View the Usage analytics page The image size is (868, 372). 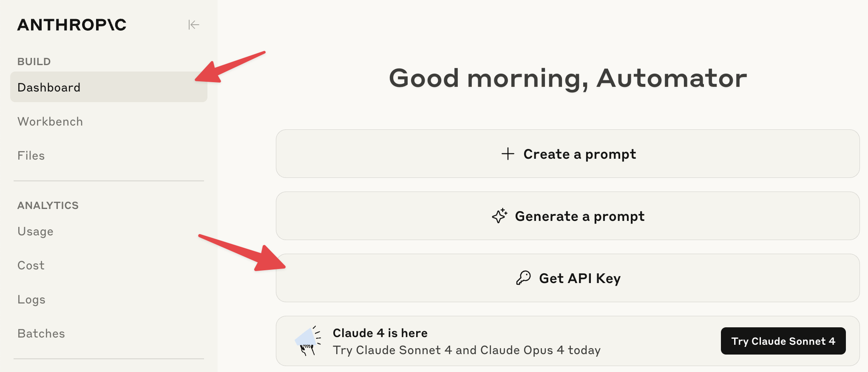(x=35, y=232)
